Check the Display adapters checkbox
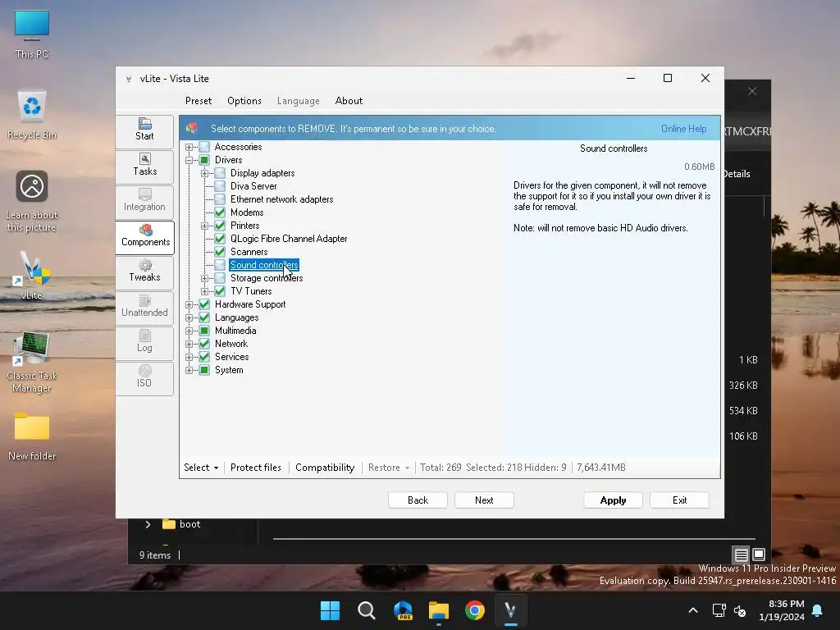 click(x=220, y=173)
